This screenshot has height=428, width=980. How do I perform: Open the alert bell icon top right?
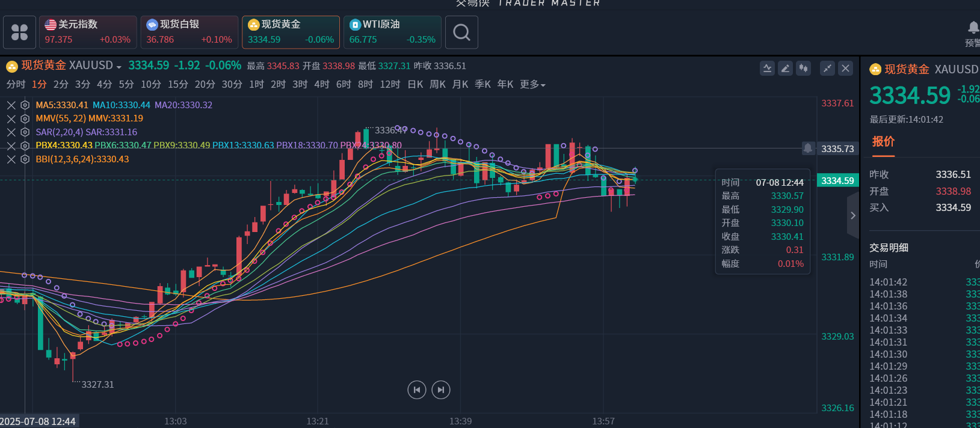pyautogui.click(x=973, y=28)
